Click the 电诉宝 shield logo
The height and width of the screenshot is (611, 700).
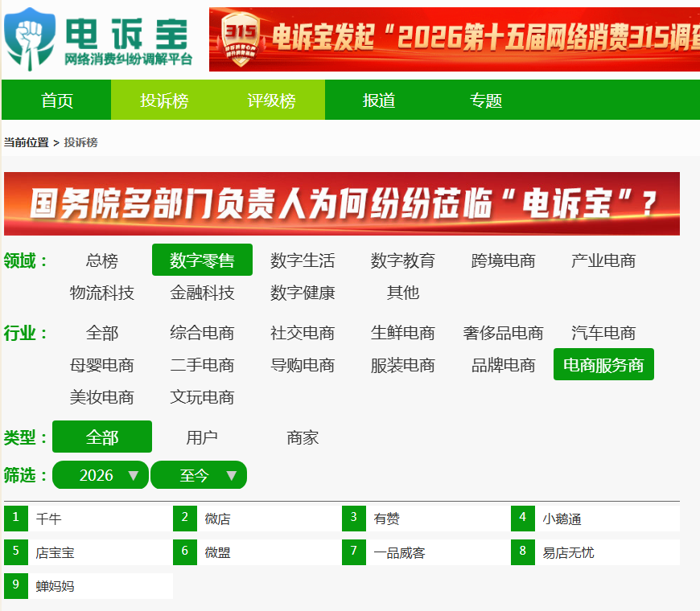(x=30, y=39)
